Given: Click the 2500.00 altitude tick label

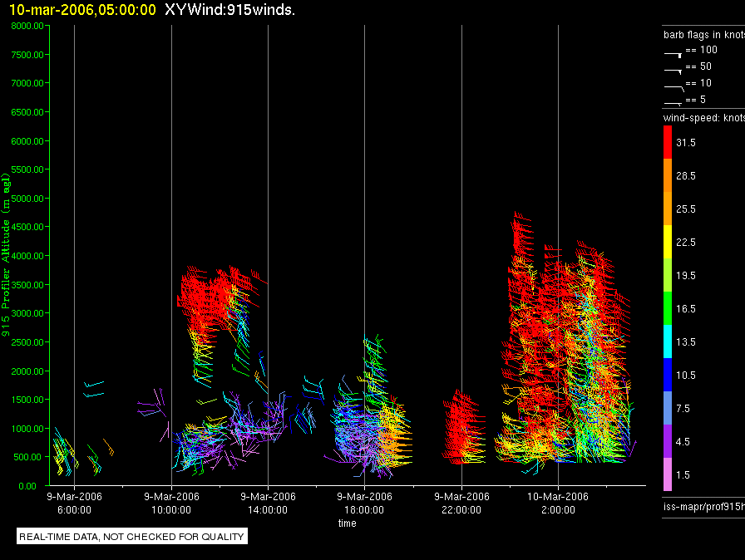Looking at the screenshot, I should click(27, 342).
